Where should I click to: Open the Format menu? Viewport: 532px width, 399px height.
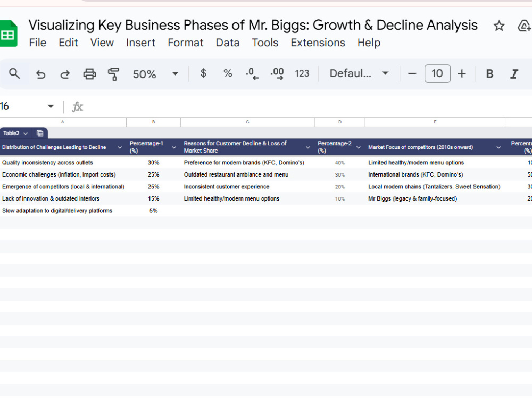click(x=186, y=43)
